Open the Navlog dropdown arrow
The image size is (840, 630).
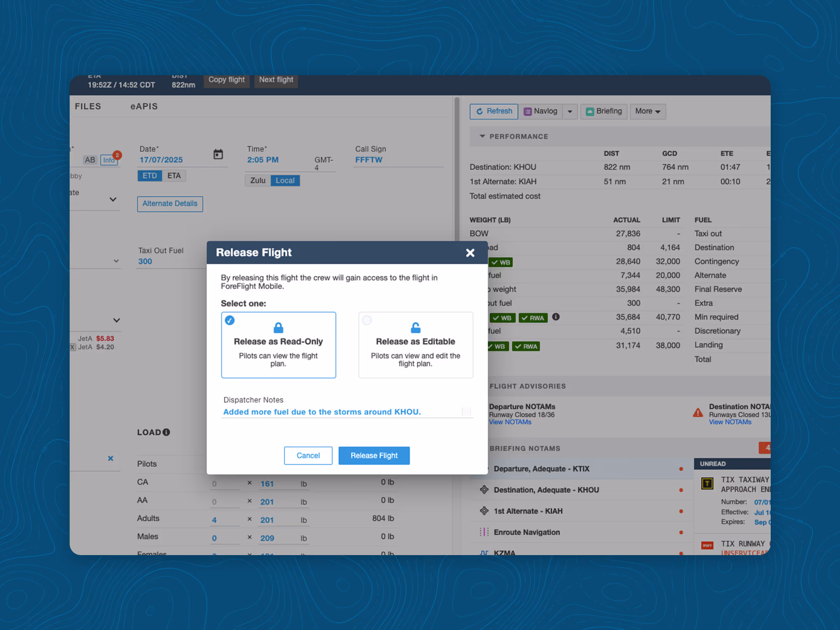coord(569,112)
